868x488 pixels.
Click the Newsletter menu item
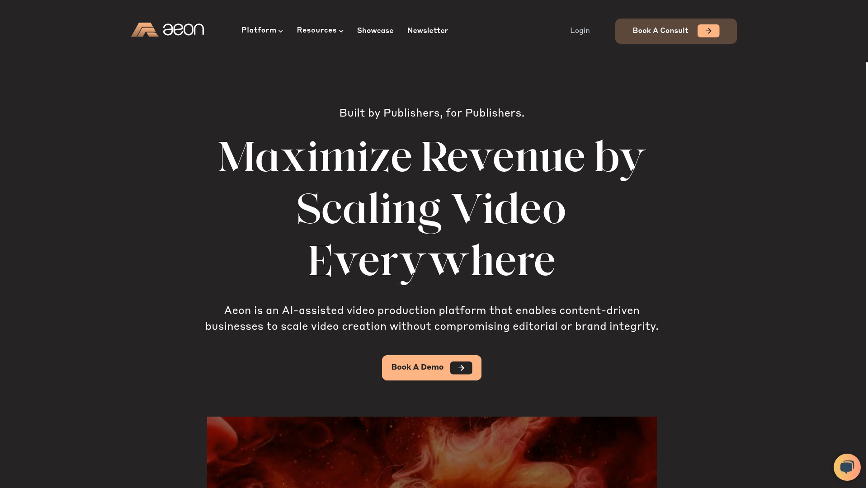click(x=427, y=31)
